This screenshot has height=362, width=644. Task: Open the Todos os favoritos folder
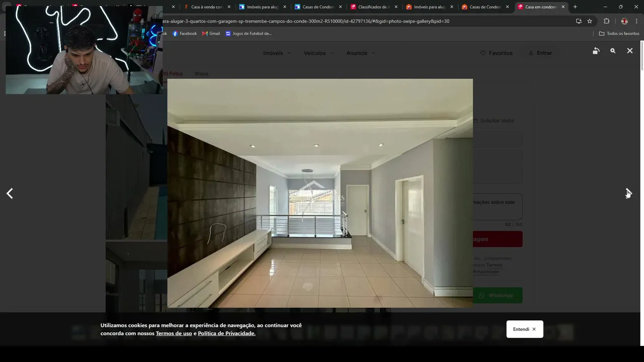tap(619, 34)
